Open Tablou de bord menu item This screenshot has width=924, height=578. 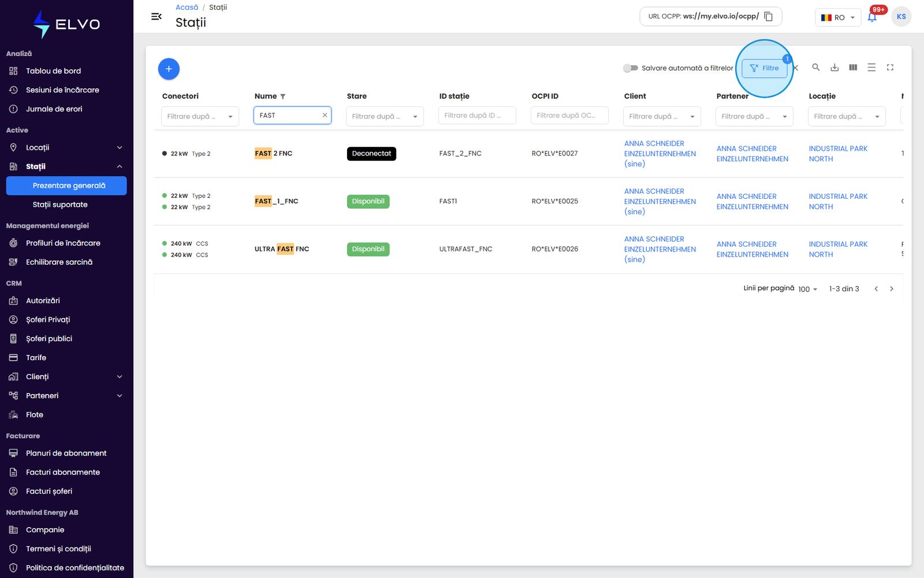coord(66,71)
